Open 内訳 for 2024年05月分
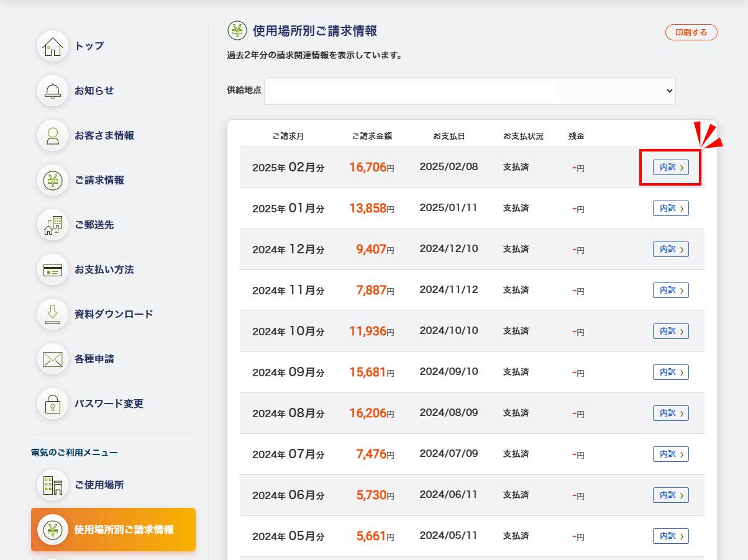 pos(671,536)
